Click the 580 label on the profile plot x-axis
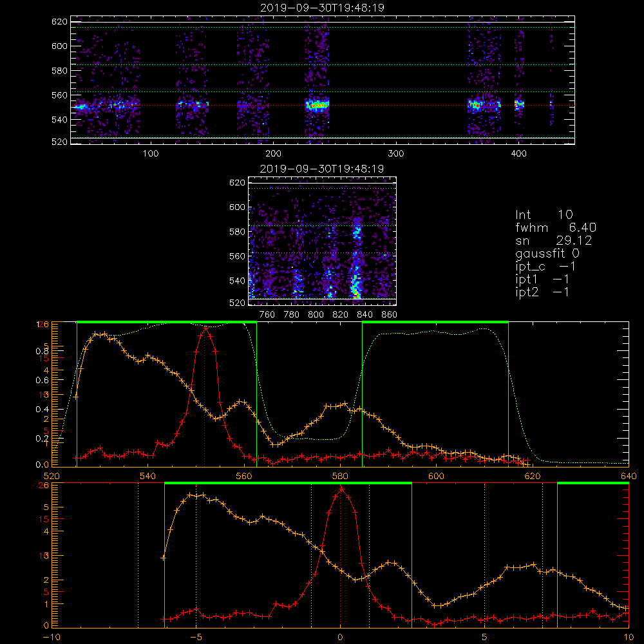Screen dimensions: 644x644 click(340, 477)
